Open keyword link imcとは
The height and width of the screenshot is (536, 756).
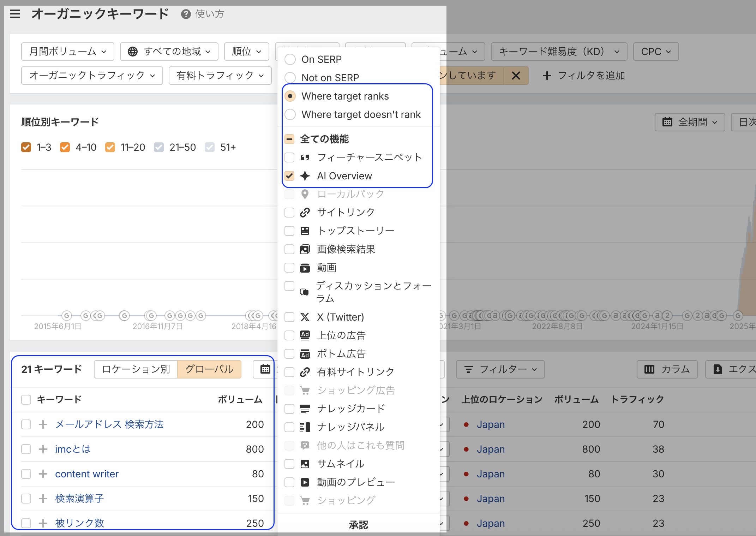point(73,449)
